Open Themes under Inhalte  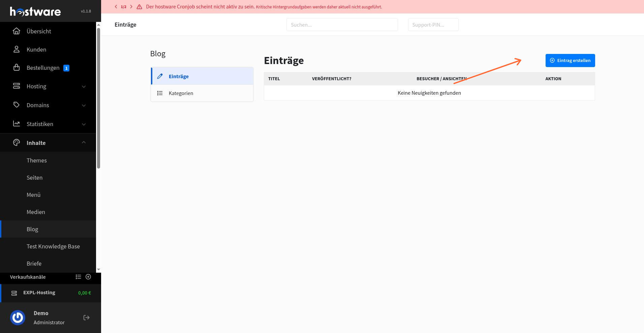tap(37, 160)
